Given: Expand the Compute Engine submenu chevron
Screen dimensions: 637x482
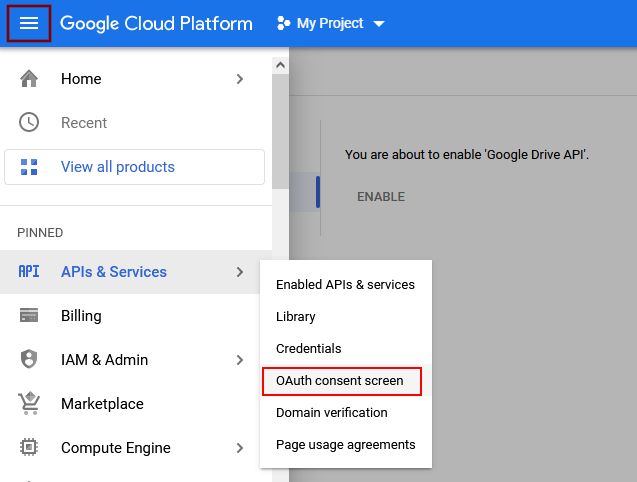Looking at the screenshot, I should pos(240,448).
